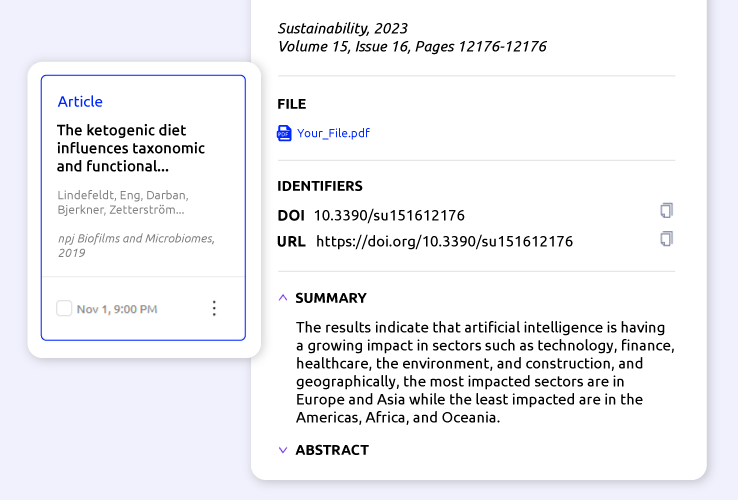
Task: Open the PDF file icon
Action: (284, 133)
